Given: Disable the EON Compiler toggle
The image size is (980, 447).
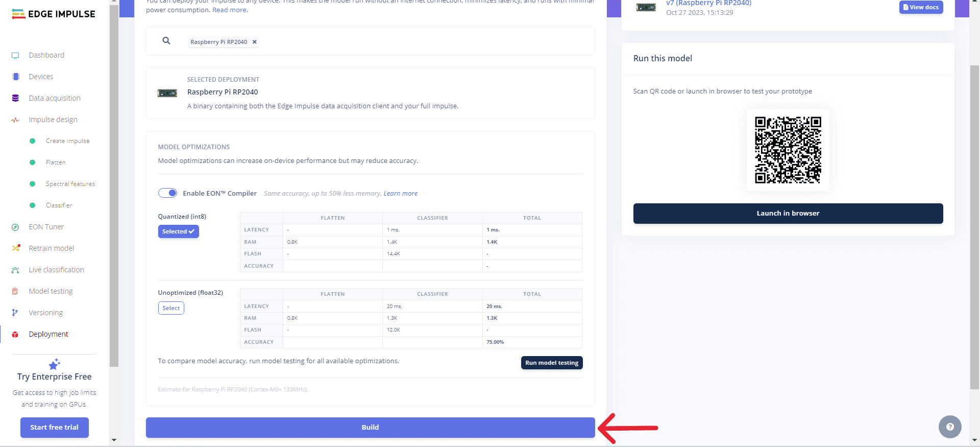Looking at the screenshot, I should click(167, 193).
